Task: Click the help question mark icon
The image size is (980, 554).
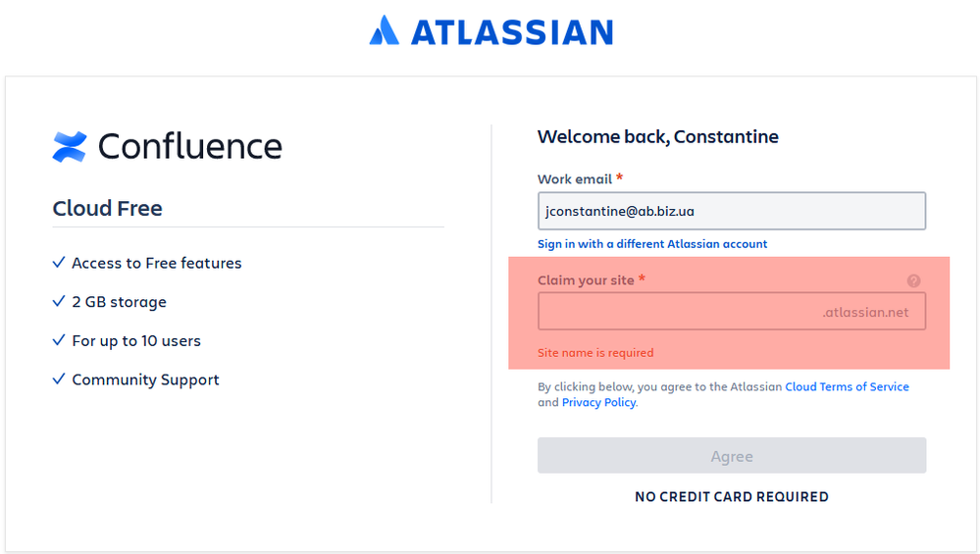Action: 913,280
